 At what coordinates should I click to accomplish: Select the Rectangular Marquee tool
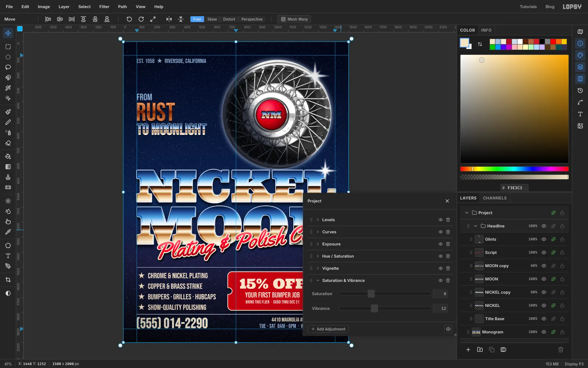tap(8, 47)
